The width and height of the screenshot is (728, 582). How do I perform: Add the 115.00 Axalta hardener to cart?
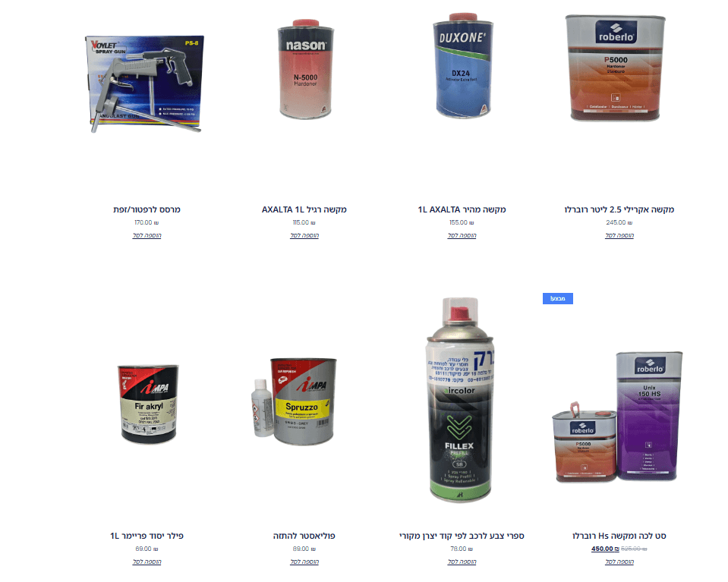point(304,235)
